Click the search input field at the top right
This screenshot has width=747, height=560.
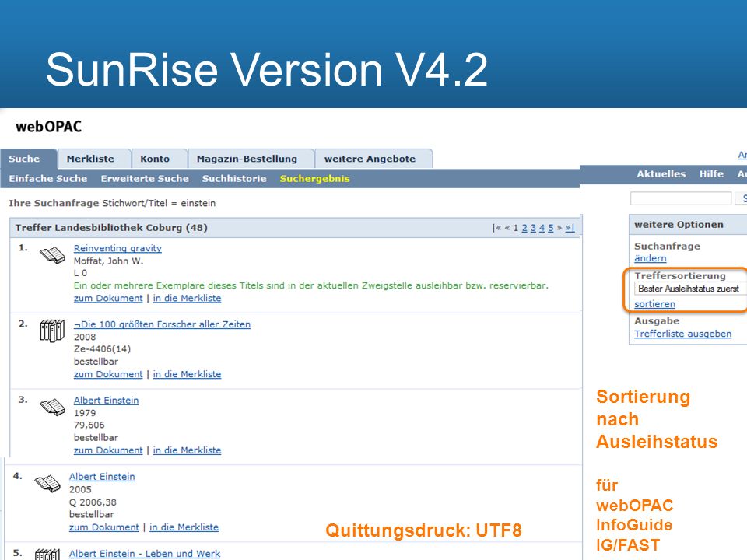pos(680,198)
